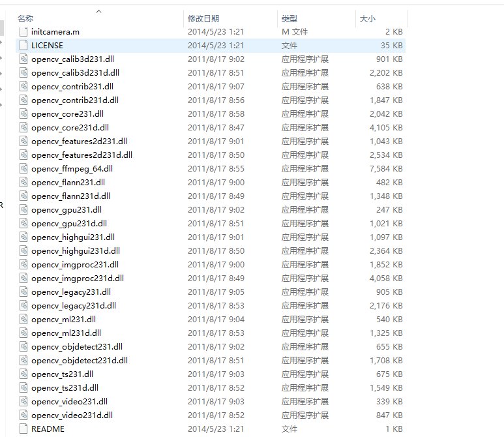
Task: Click the 1 KB size of README
Action: [394, 429]
